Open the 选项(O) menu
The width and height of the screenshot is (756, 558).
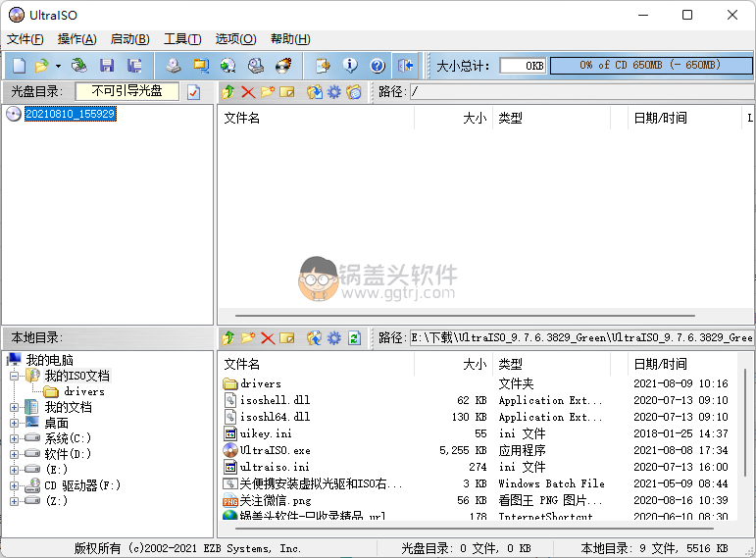[x=235, y=39]
